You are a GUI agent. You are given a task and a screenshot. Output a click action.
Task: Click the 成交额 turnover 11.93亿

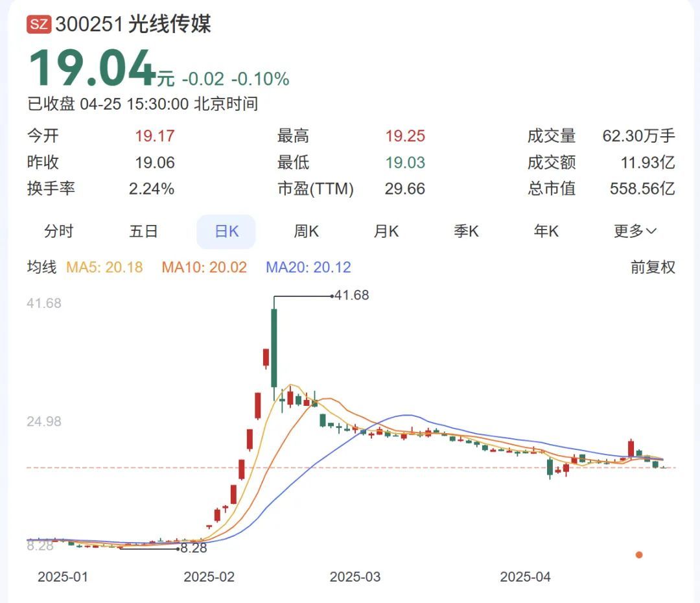point(647,163)
